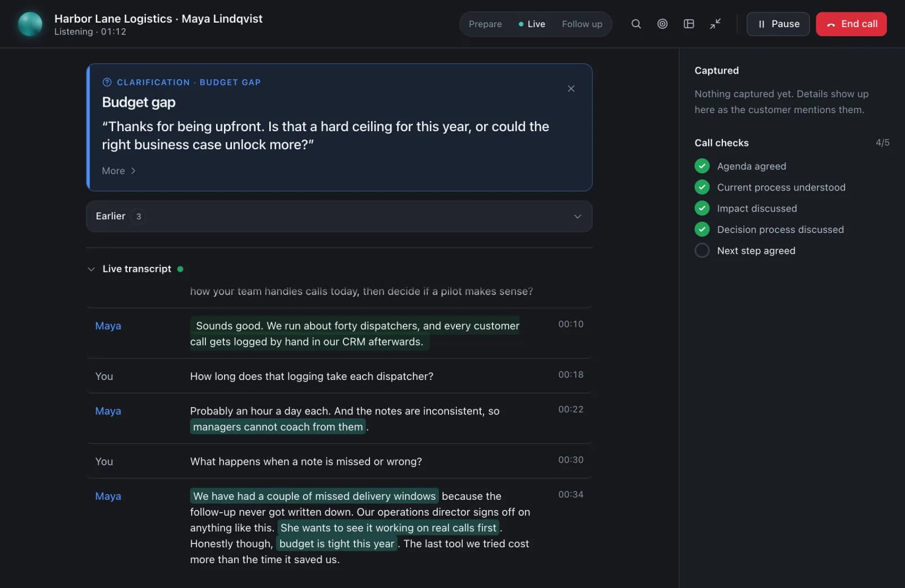
Task: End the call
Action: tap(851, 24)
